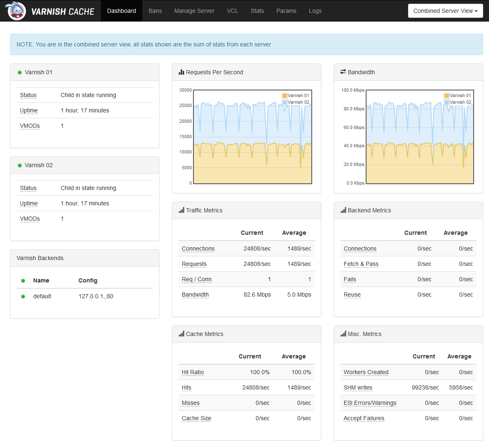The image size is (489, 448).
Task: Open the Manage Server tab
Action: pyautogui.click(x=194, y=11)
